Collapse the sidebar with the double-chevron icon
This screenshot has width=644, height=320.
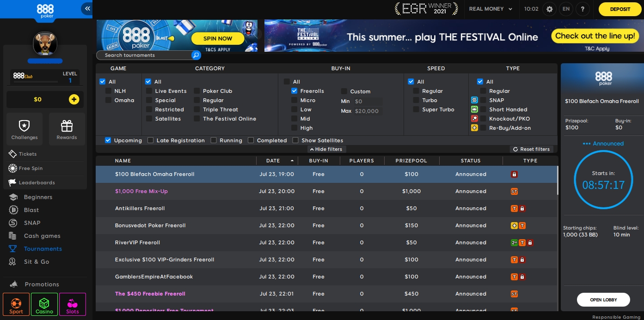tap(87, 8)
